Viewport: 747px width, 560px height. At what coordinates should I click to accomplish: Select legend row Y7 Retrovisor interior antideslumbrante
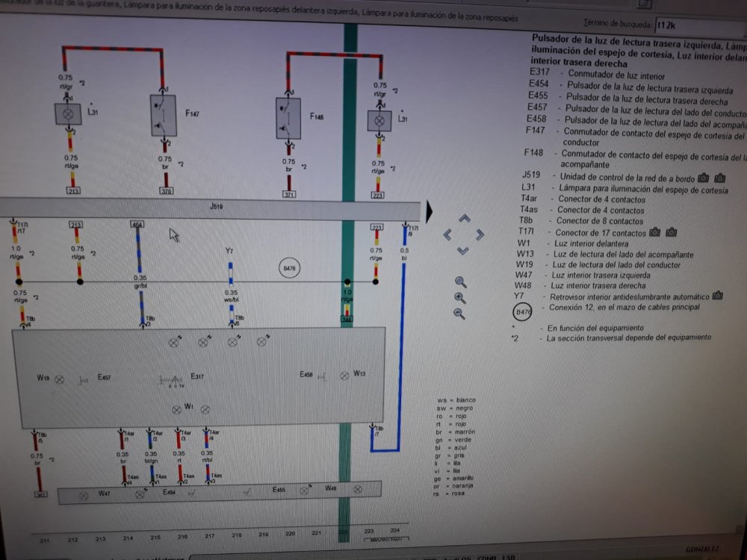pos(612,296)
